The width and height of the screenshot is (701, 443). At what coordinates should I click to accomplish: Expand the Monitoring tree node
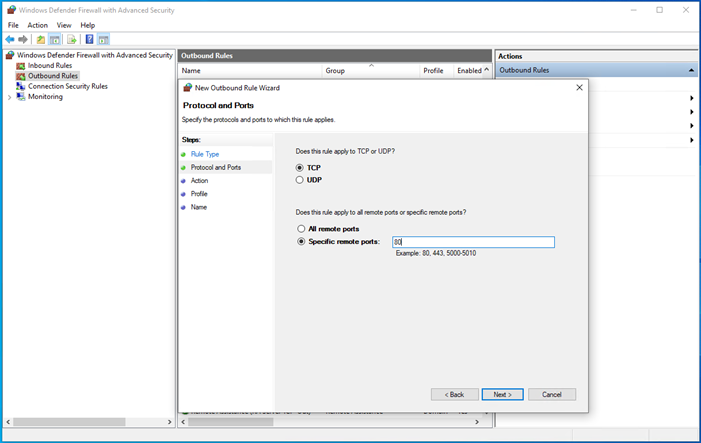(x=9, y=97)
